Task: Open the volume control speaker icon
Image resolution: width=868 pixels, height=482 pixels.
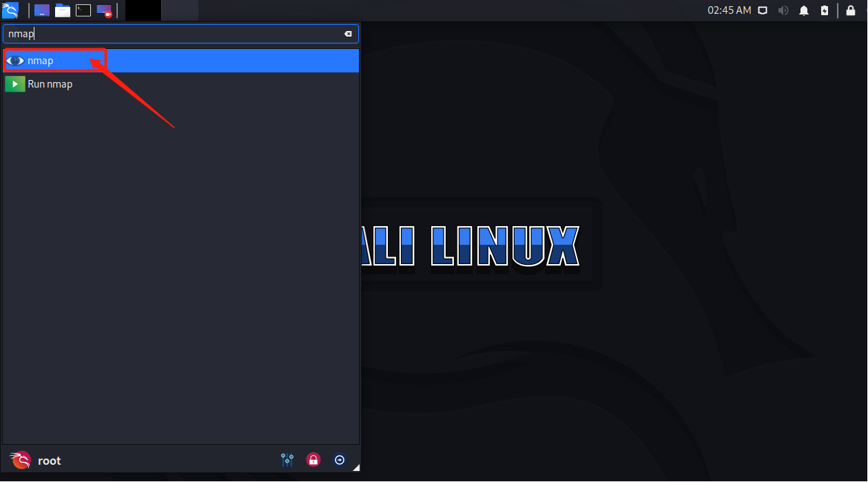Action: (x=783, y=10)
